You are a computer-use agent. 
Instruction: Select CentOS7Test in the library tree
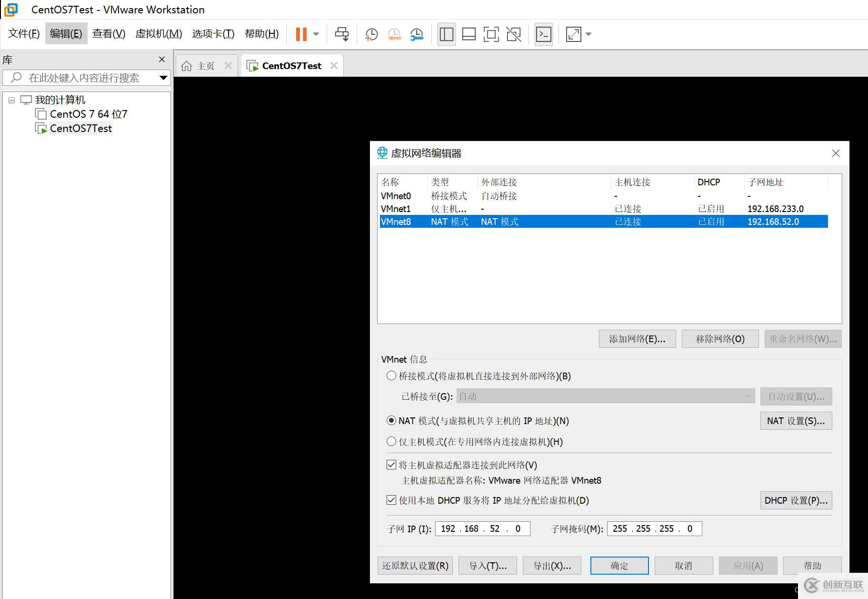click(x=81, y=129)
